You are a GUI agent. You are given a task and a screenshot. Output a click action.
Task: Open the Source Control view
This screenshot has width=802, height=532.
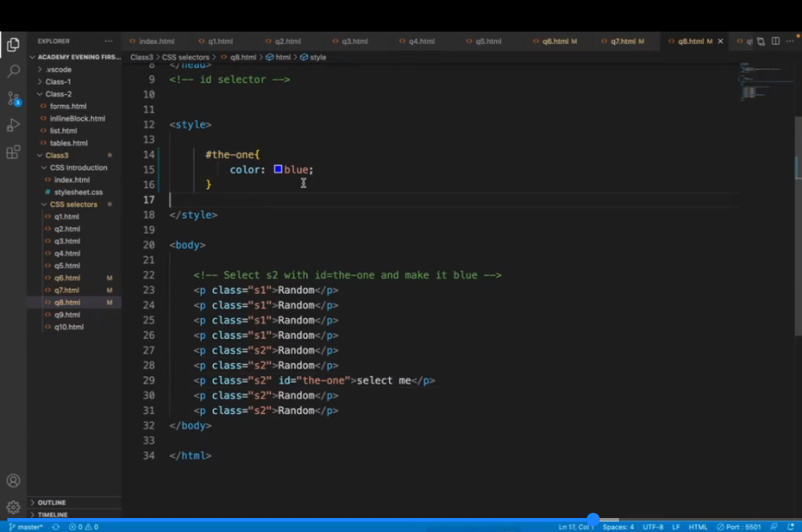(13, 98)
